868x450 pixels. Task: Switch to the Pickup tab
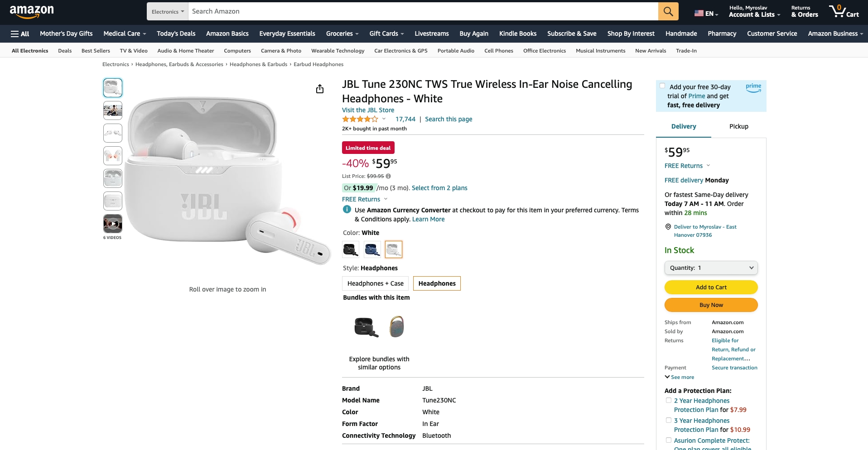[x=738, y=127]
